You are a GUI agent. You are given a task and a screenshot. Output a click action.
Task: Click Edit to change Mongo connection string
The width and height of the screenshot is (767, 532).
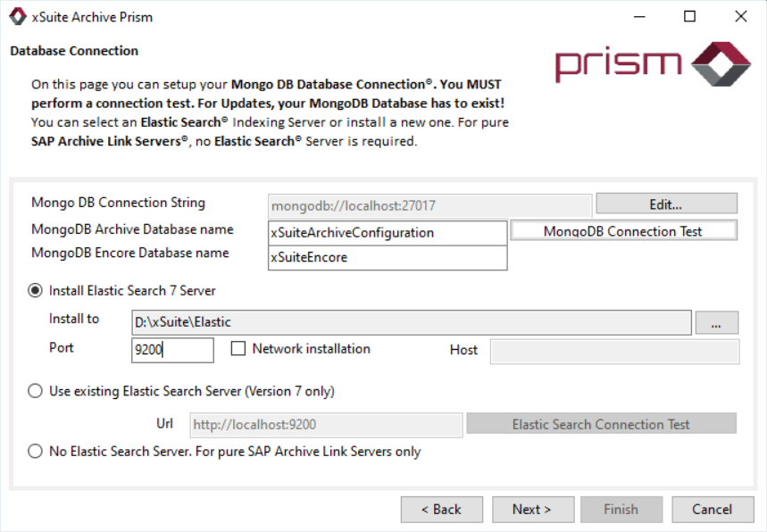click(666, 204)
